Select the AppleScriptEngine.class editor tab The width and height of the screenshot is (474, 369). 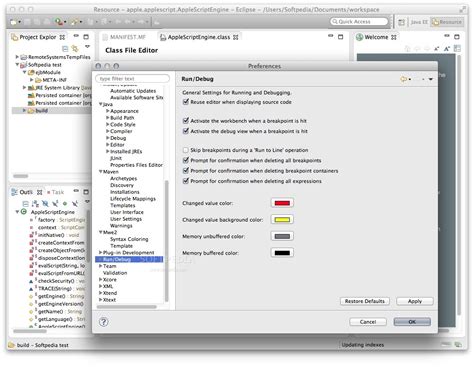click(x=199, y=37)
